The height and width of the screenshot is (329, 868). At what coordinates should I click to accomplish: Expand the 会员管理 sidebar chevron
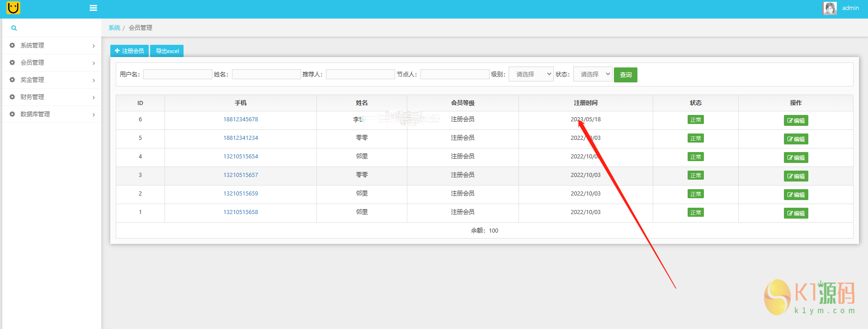click(x=94, y=63)
